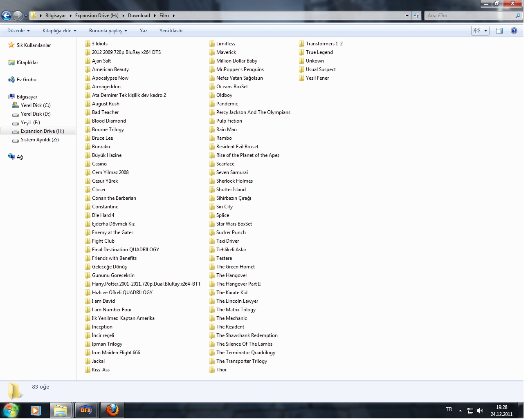Click the refresh button beside address bar

pyautogui.click(x=416, y=16)
